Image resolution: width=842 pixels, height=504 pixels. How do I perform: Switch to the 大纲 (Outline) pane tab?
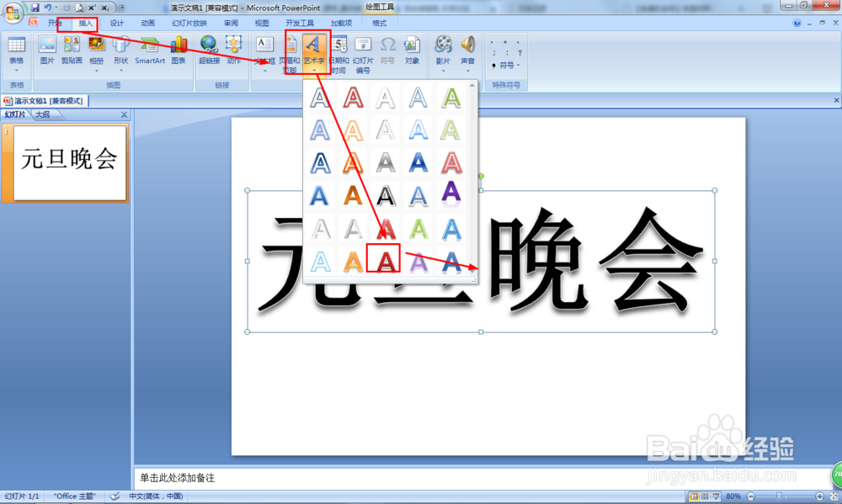tap(43, 114)
